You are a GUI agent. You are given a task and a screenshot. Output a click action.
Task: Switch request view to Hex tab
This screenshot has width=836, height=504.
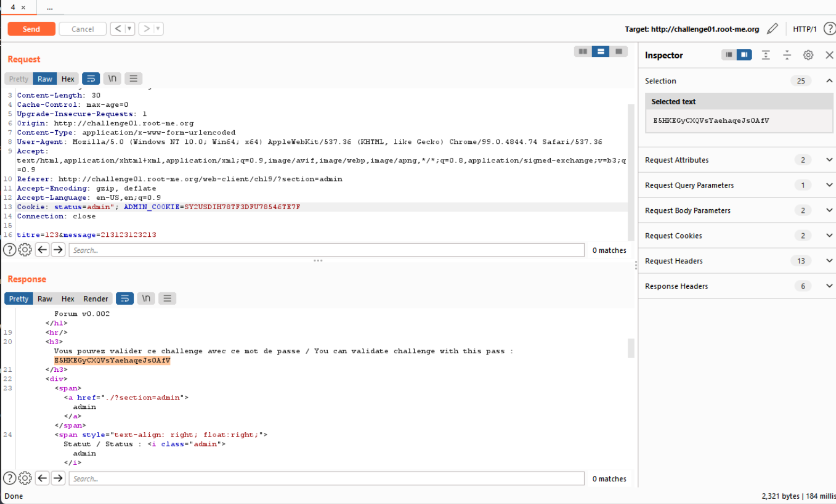click(x=68, y=79)
